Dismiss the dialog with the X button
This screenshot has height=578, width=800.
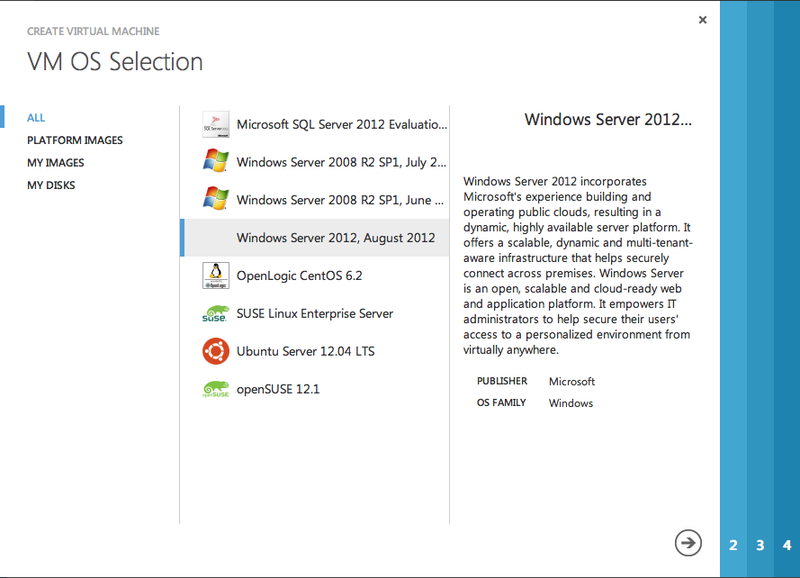click(x=702, y=19)
